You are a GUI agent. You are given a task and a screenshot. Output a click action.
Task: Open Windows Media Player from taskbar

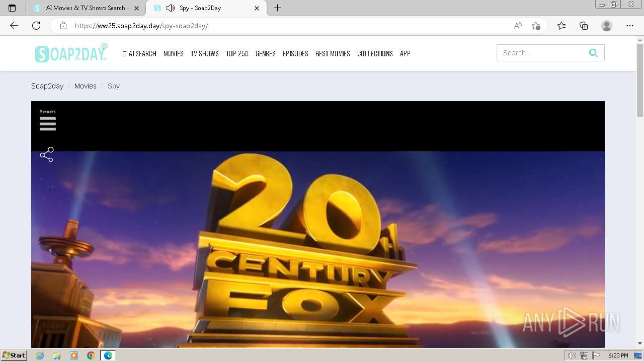click(74, 355)
